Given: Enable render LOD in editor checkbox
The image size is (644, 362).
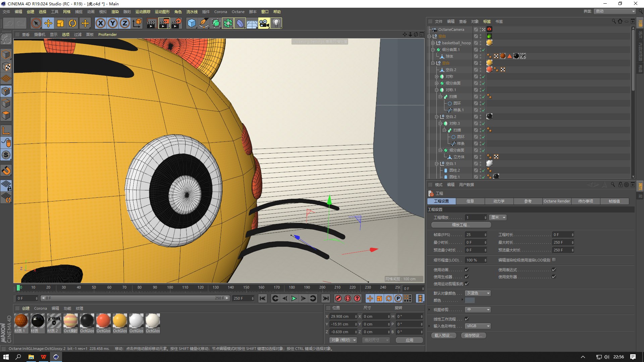Looking at the screenshot, I should click(554, 259).
